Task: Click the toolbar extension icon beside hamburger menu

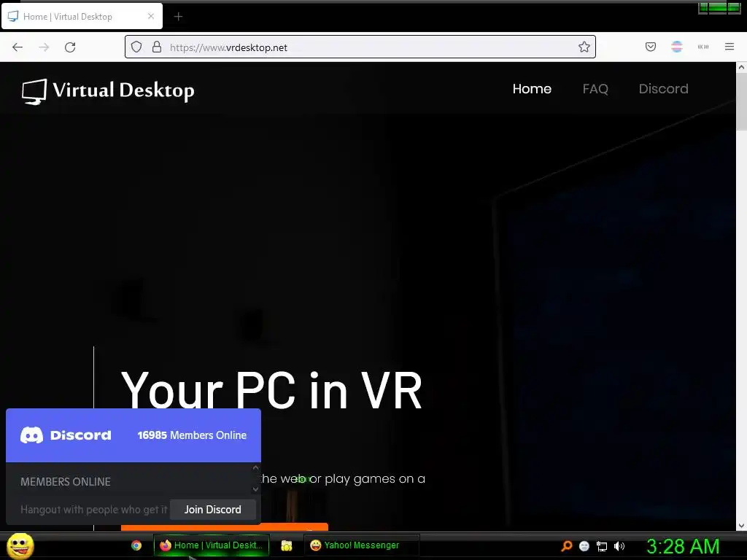Action: 703,47
